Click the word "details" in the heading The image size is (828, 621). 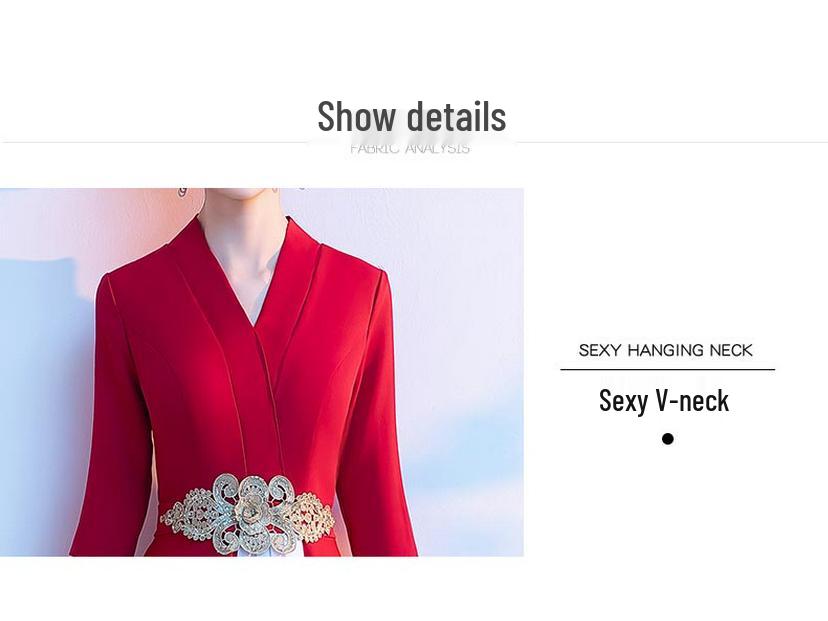[x=457, y=116]
